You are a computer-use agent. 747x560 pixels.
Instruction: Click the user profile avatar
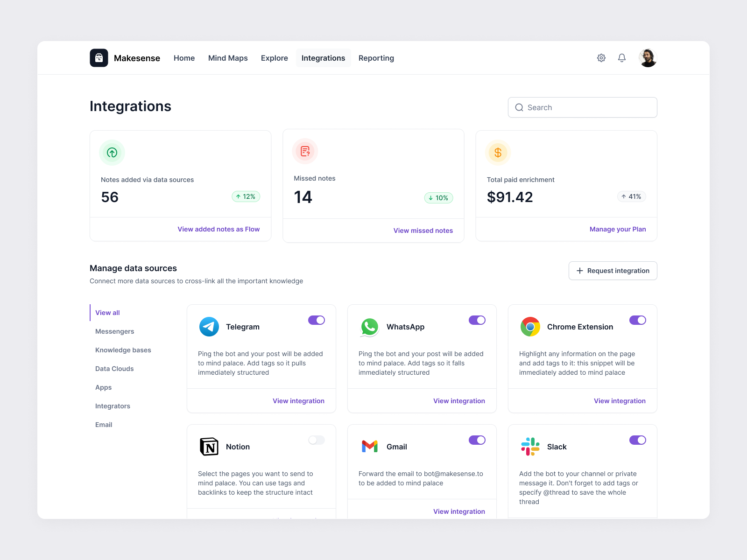(x=648, y=58)
